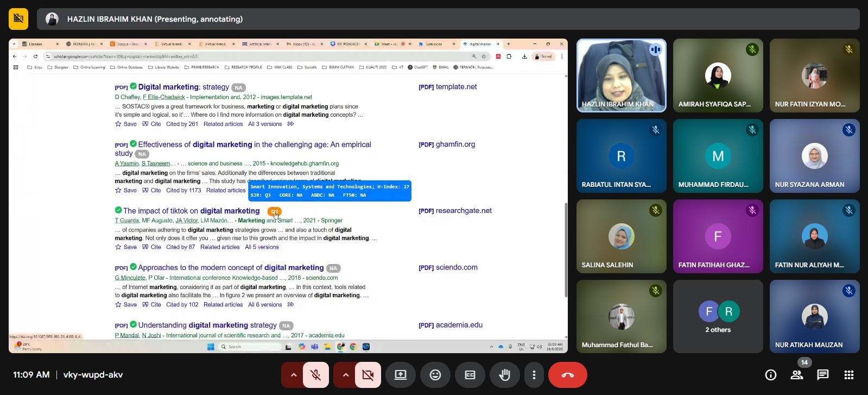Click the orange Q3 ranking badge
Image resolution: width=868 pixels, height=395 pixels.
click(x=275, y=211)
